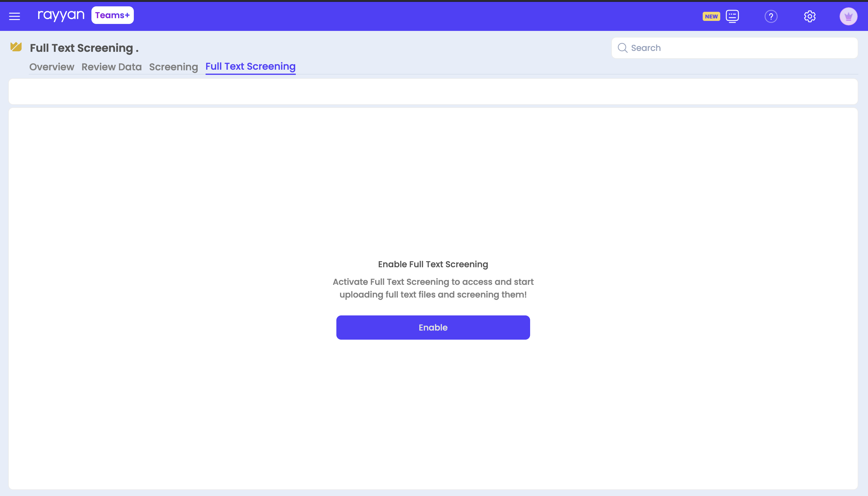The height and width of the screenshot is (496, 868).
Task: Click the Teams+ badge
Action: click(x=112, y=15)
